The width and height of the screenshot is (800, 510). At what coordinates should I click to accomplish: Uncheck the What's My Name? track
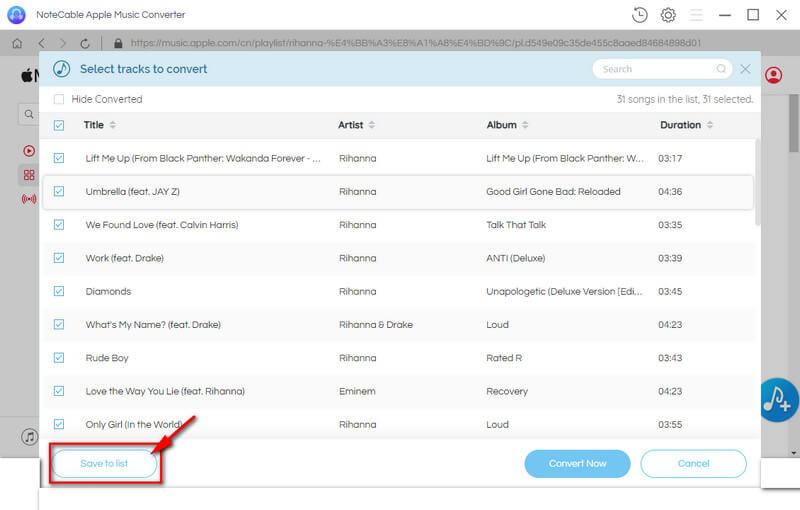(59, 324)
